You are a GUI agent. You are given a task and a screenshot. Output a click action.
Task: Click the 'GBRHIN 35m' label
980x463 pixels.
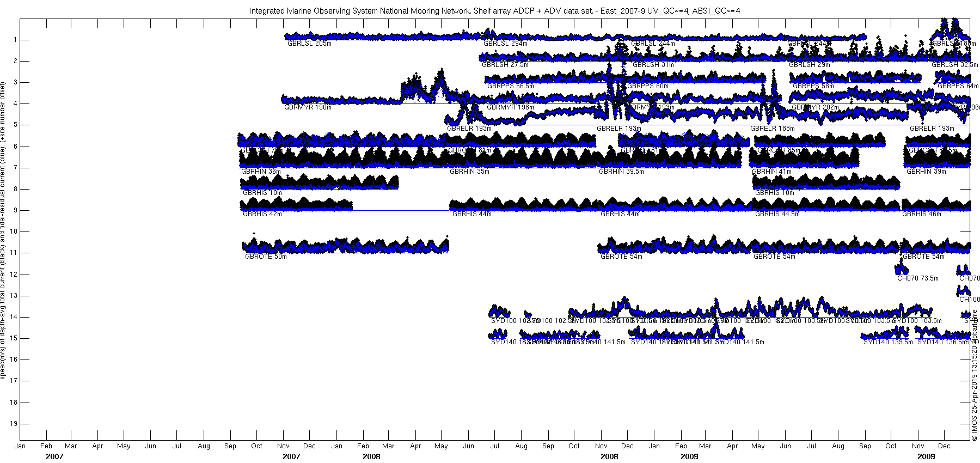point(469,172)
